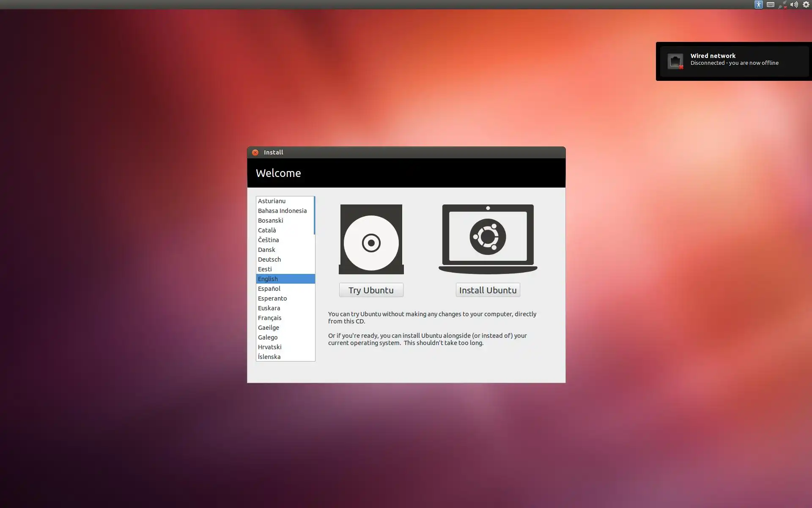The height and width of the screenshot is (508, 812).
Task: Choose Français as the language
Action: [269, 318]
